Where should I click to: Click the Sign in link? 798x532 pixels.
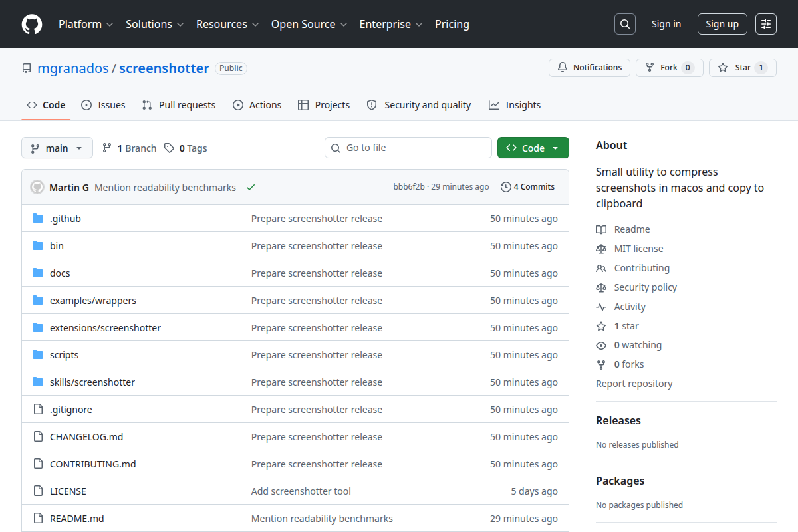pos(666,24)
